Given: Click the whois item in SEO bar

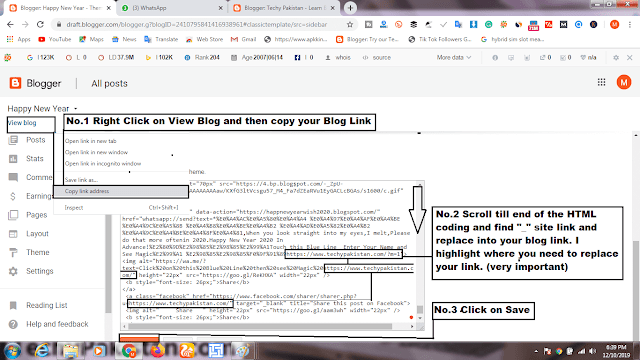Looking at the screenshot, I should (x=338, y=58).
